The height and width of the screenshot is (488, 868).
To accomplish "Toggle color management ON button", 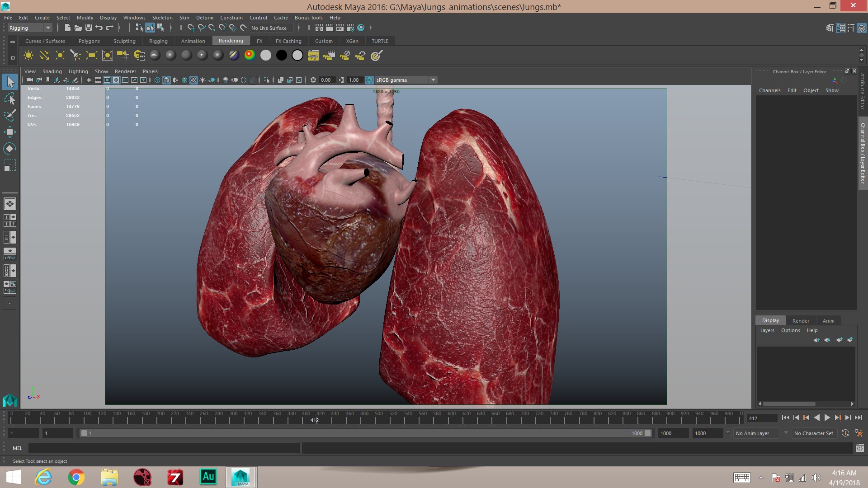I will (x=369, y=80).
